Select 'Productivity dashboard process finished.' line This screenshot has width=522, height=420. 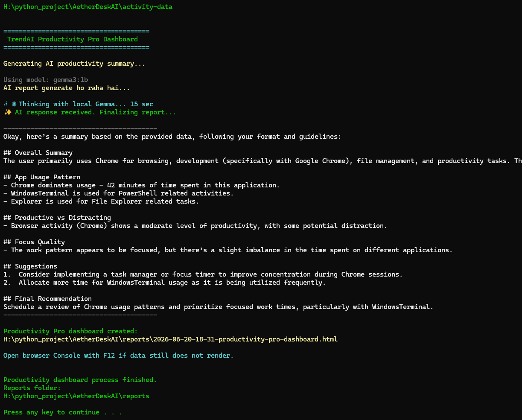(x=80, y=380)
